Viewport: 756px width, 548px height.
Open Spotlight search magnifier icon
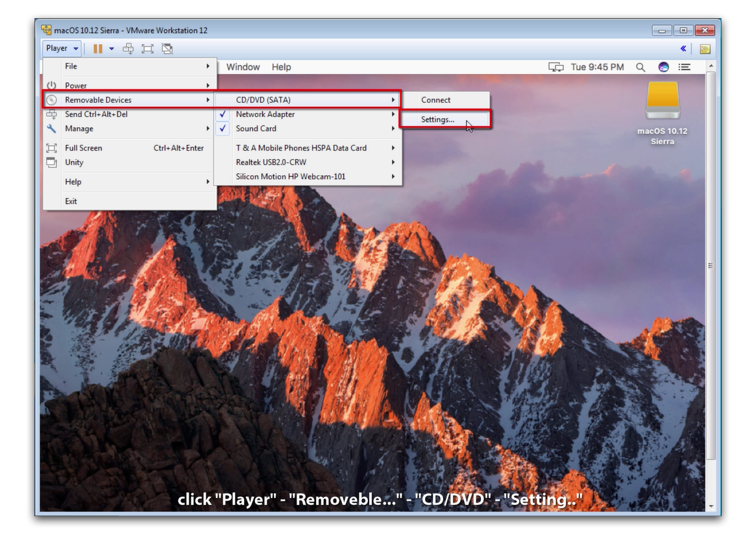pyautogui.click(x=640, y=67)
